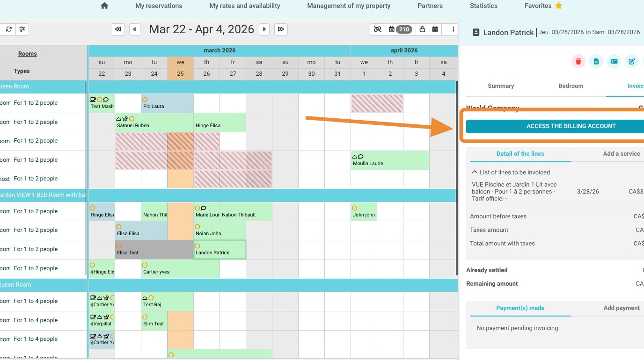This screenshot has height=360, width=644.
Task: Select the highlighted day 25 header
Action: [x=180, y=74]
